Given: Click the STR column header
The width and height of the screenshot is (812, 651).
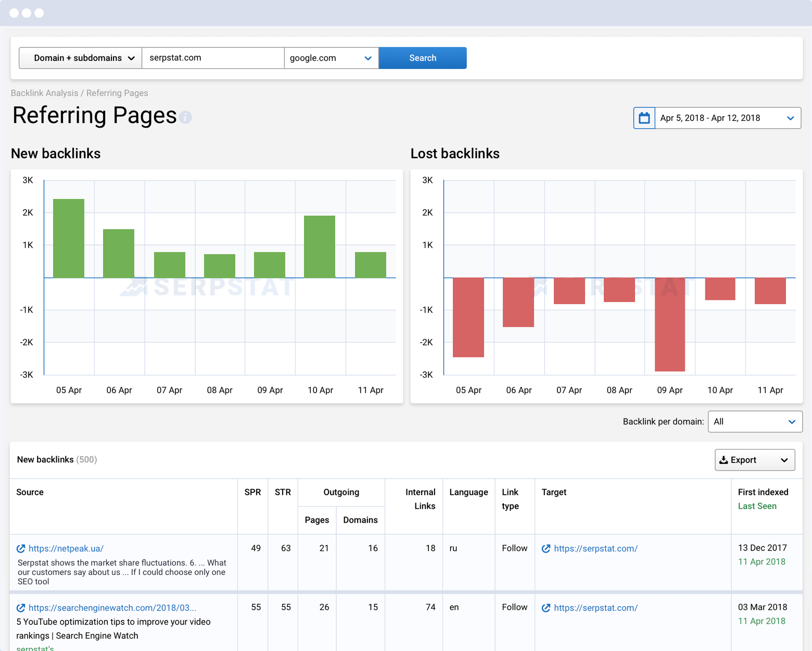Looking at the screenshot, I should (x=283, y=492).
